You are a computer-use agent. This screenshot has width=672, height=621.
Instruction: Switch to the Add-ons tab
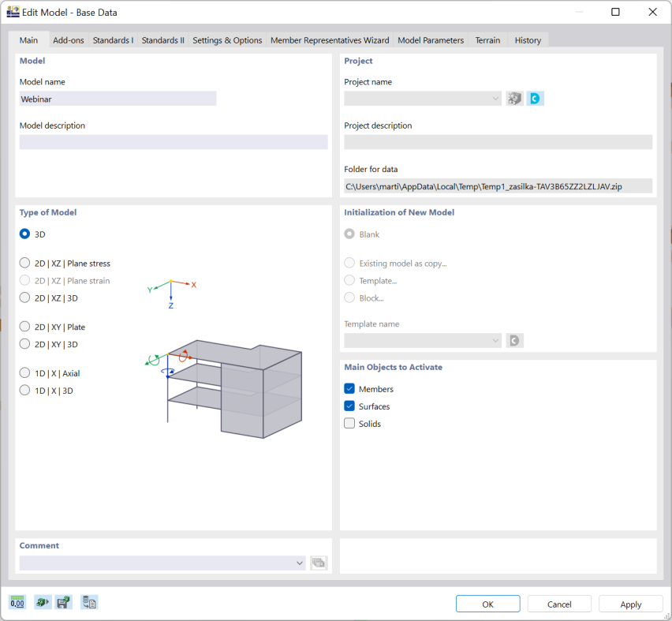tap(68, 40)
